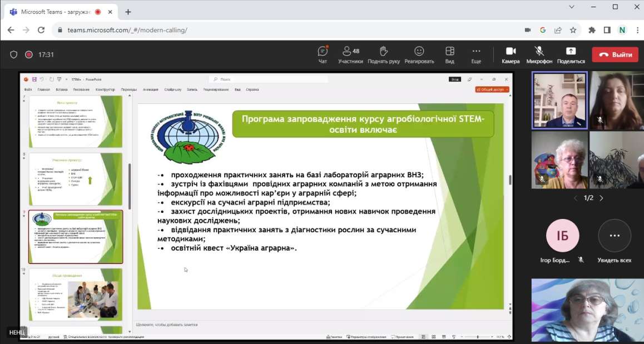The height and width of the screenshot is (344, 644).
Task: Click the notes placeholder below slide
Action: click(167, 325)
